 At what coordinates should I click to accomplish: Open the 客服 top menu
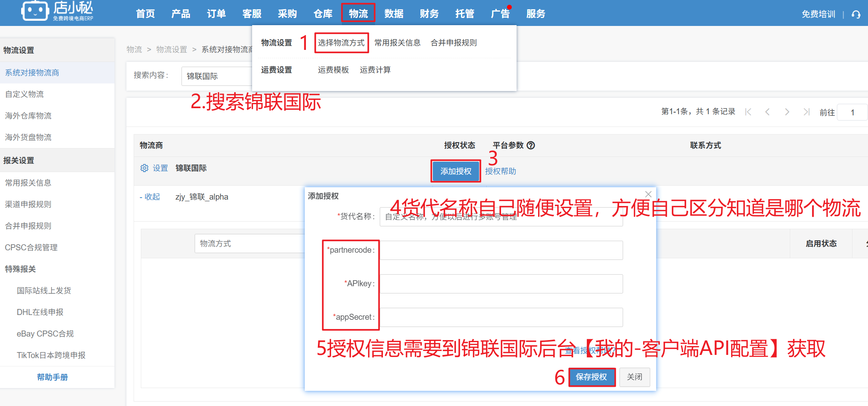pyautogui.click(x=252, y=14)
